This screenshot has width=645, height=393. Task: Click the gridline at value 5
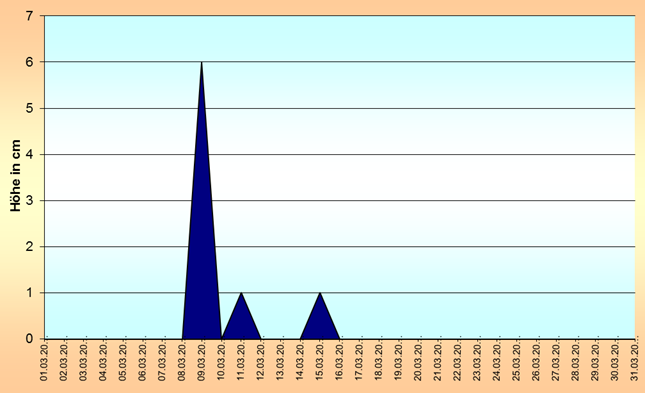pyautogui.click(x=340, y=108)
